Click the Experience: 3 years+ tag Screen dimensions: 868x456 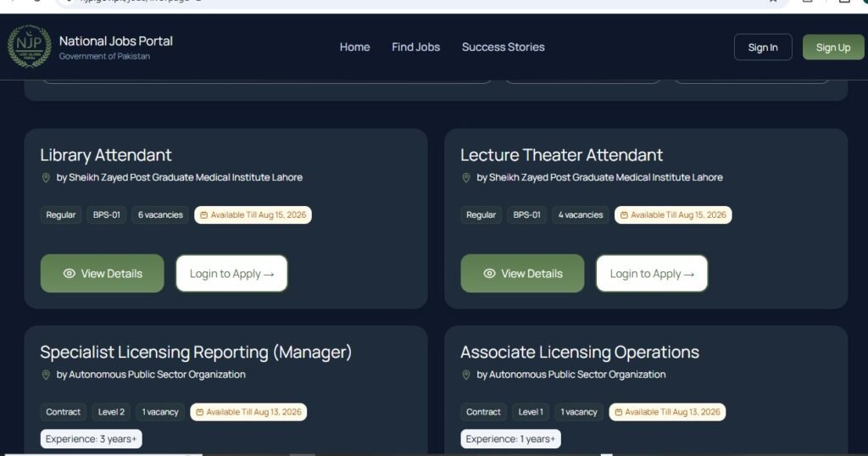[92, 439]
